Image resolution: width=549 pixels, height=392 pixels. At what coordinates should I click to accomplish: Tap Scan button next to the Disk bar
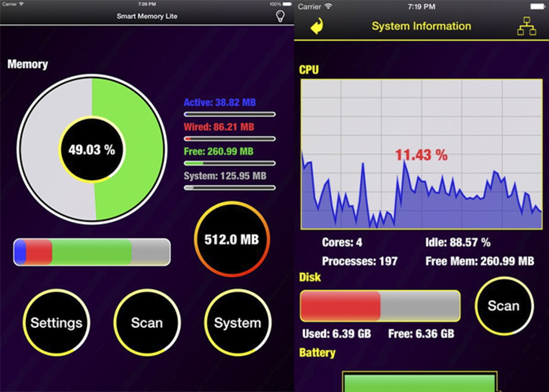(x=504, y=306)
